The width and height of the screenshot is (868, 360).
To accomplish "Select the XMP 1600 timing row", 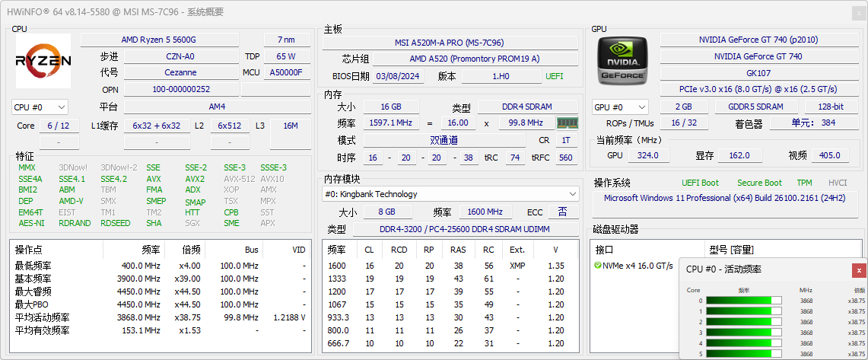I will click(449, 266).
